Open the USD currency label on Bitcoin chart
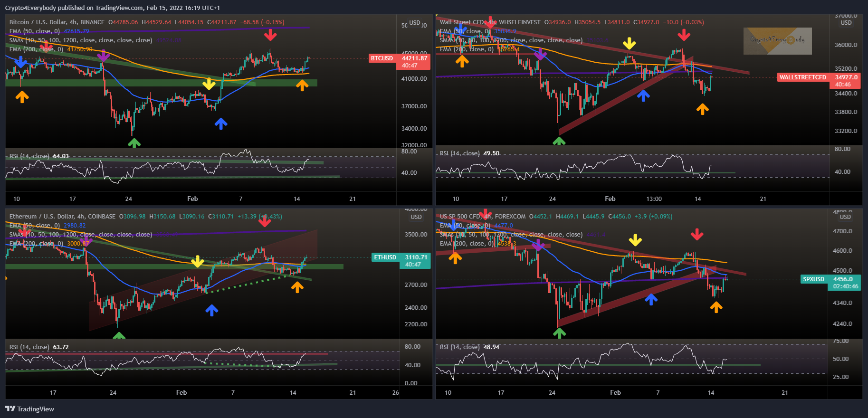Image resolution: width=868 pixels, height=418 pixels. click(415, 23)
